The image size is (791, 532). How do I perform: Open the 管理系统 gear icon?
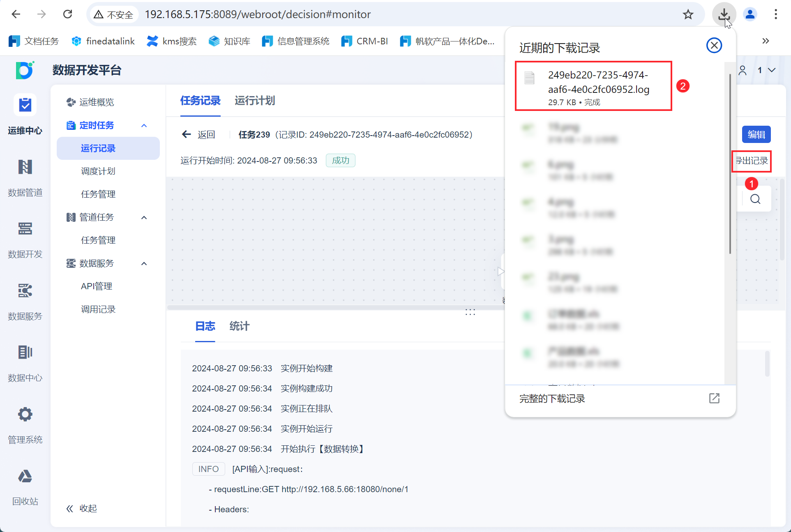25,414
